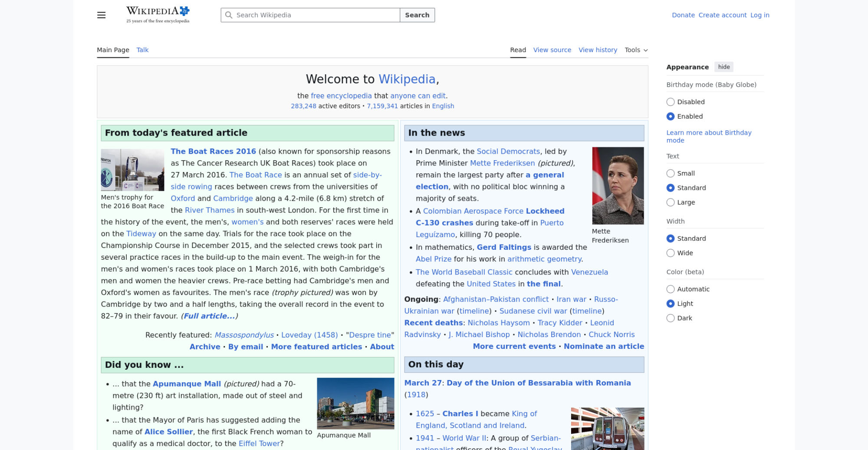The image size is (868, 450).
Task: Open the Donate link
Action: tap(683, 15)
